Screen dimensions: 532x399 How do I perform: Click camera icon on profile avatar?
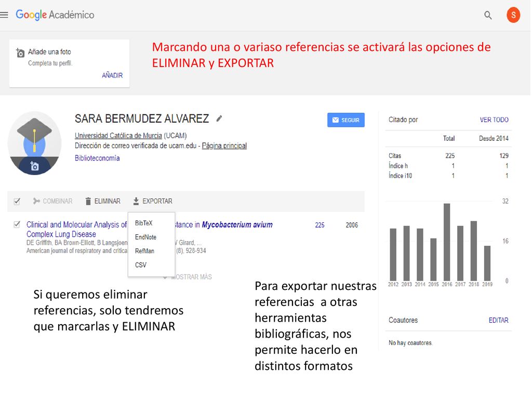click(34, 166)
